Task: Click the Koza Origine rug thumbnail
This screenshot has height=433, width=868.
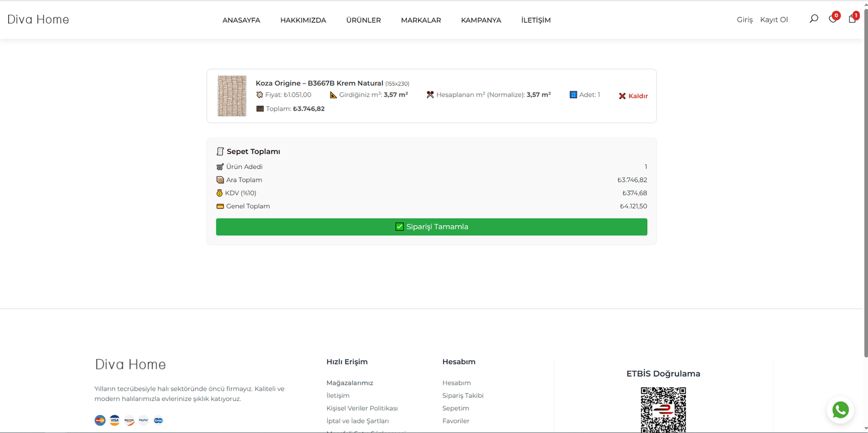Action: pos(232,96)
